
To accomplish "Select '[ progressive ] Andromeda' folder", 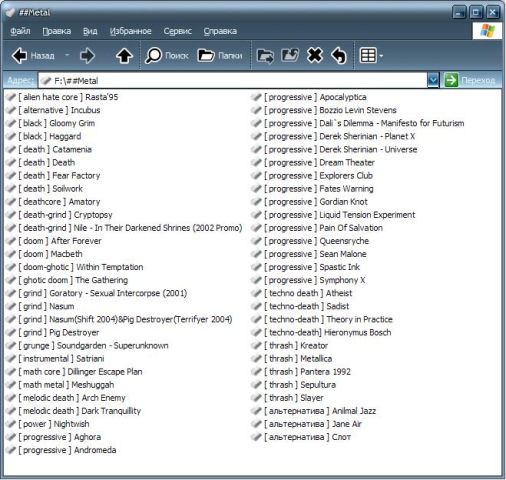I will pyautogui.click(x=67, y=450).
